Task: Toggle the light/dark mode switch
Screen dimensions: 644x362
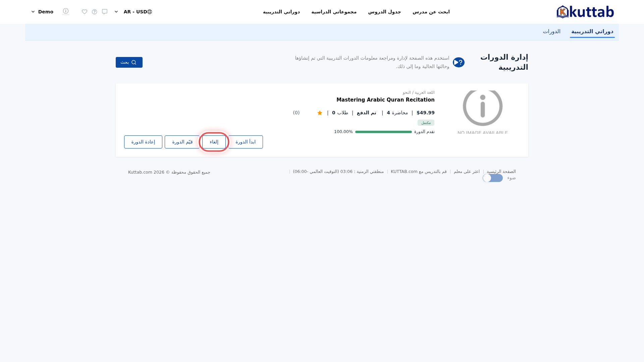Action: [492, 178]
